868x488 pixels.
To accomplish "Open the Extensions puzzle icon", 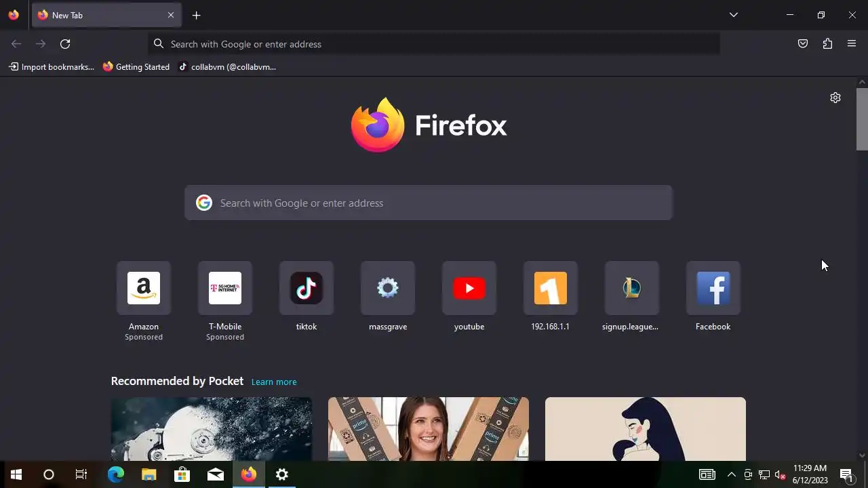I will point(827,44).
